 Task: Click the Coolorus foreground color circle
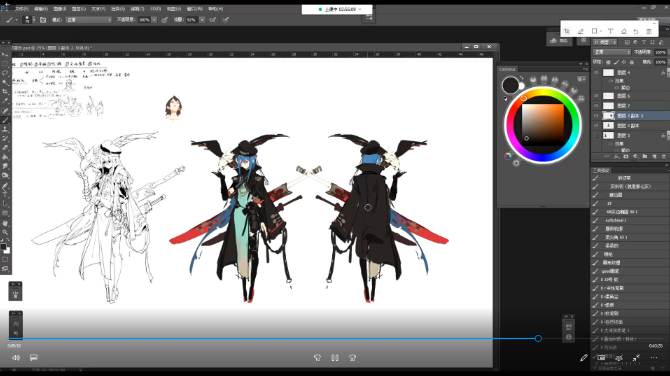point(510,85)
